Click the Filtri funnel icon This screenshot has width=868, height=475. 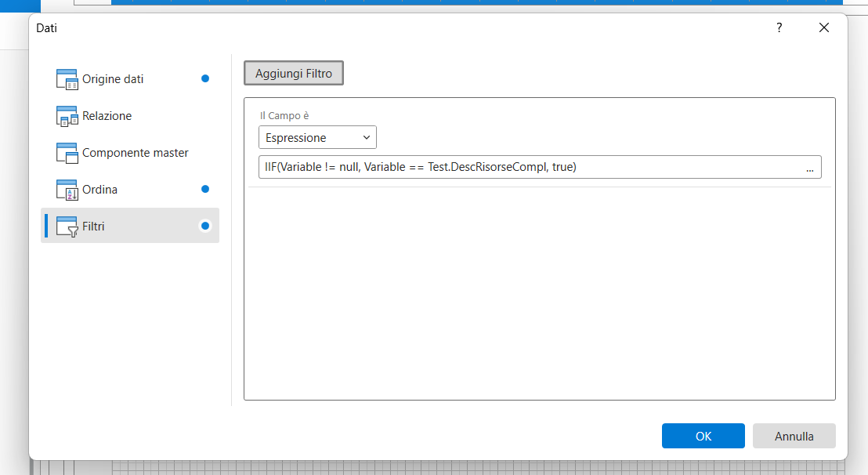[x=67, y=227]
